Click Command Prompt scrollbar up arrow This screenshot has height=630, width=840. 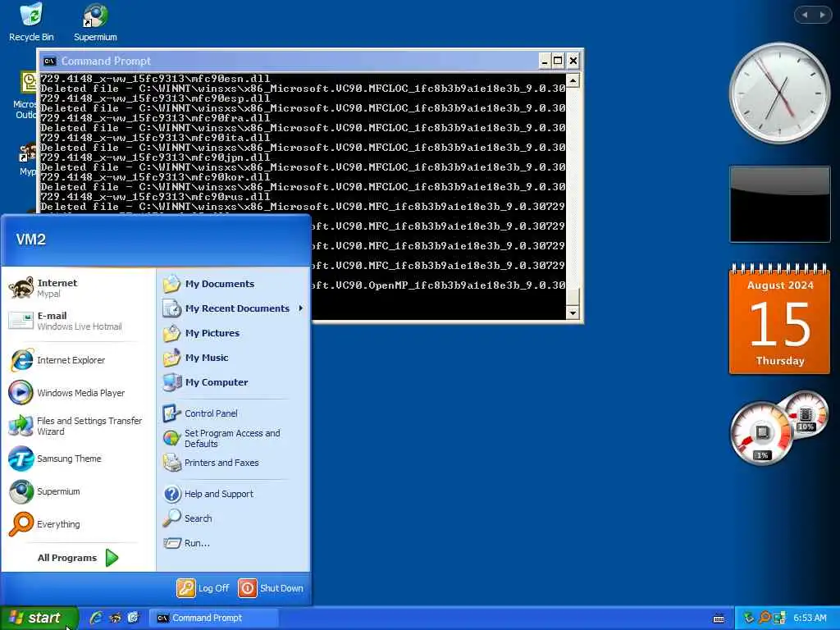[572, 81]
